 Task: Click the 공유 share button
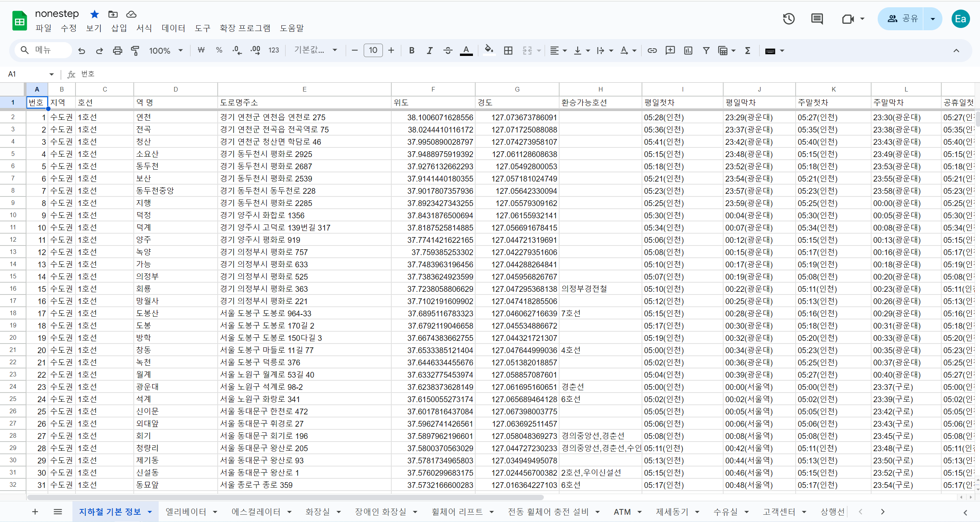pos(902,19)
